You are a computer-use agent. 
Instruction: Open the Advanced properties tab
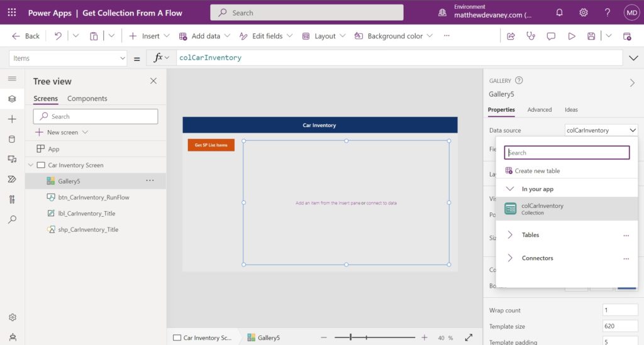[539, 109]
